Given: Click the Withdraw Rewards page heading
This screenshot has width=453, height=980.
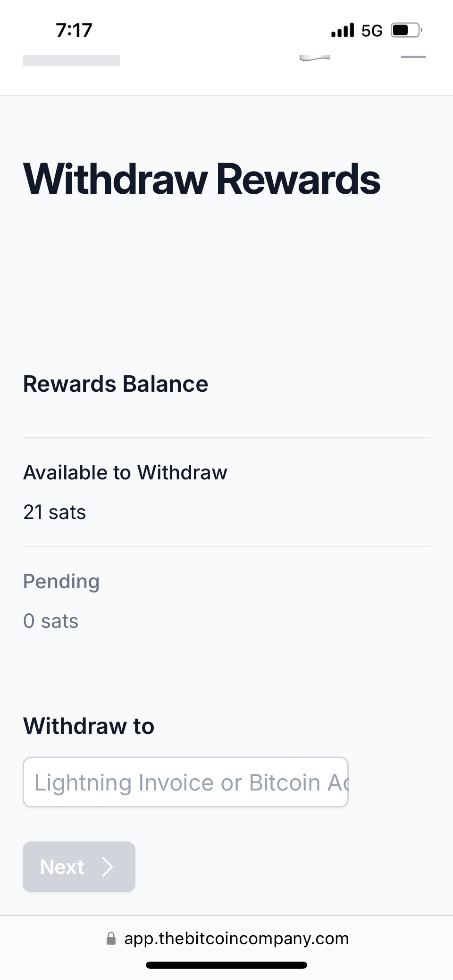Looking at the screenshot, I should [x=201, y=179].
